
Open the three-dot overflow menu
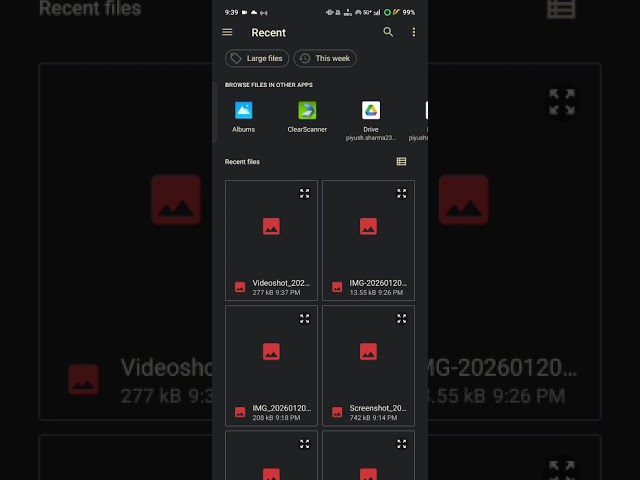[x=414, y=32]
